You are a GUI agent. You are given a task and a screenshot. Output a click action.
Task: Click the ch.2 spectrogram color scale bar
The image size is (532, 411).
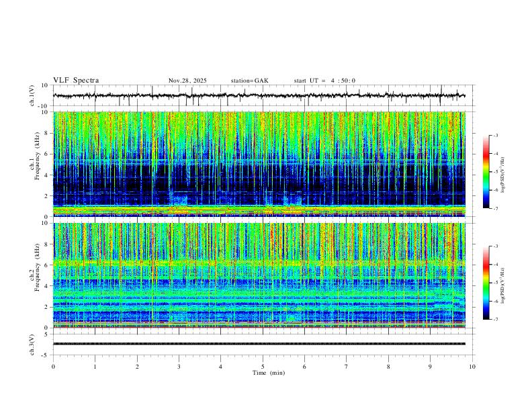[x=486, y=283]
